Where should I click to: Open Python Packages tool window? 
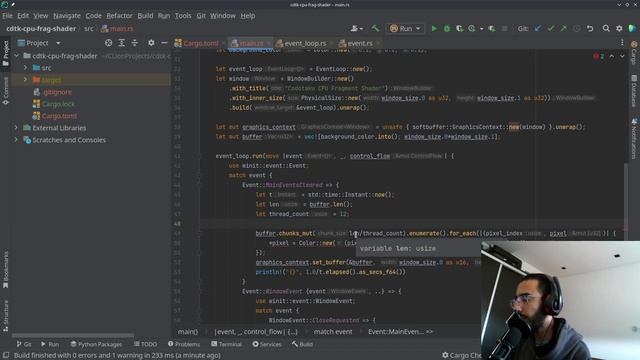(x=96, y=344)
